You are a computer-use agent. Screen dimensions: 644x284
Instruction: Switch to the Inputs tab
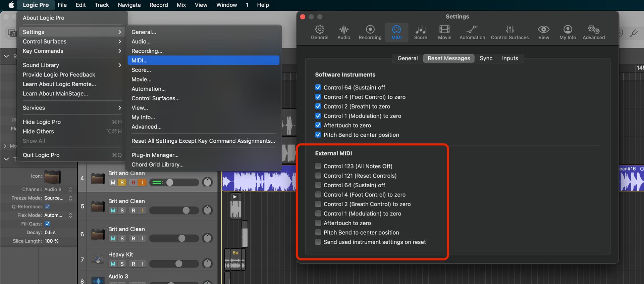510,58
